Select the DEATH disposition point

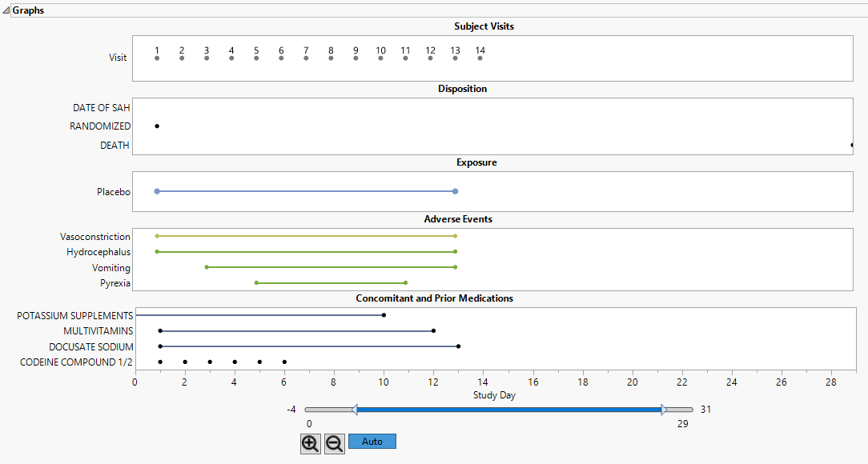tap(851, 145)
